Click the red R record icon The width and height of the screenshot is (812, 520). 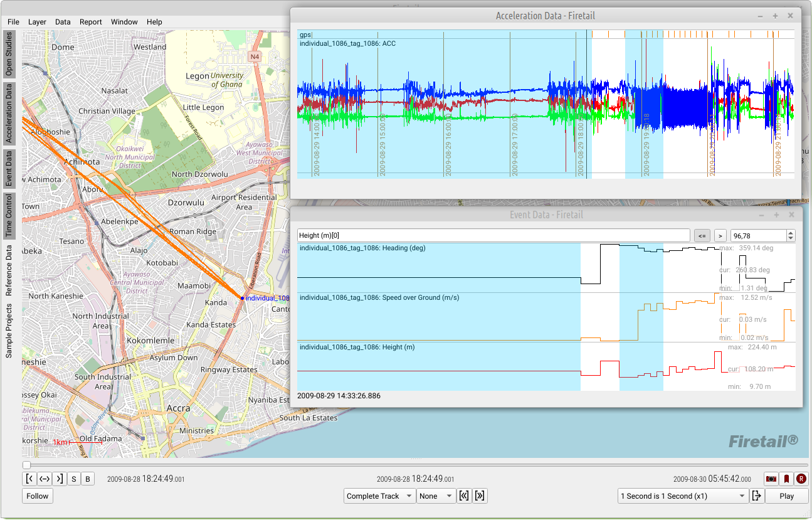click(x=801, y=479)
